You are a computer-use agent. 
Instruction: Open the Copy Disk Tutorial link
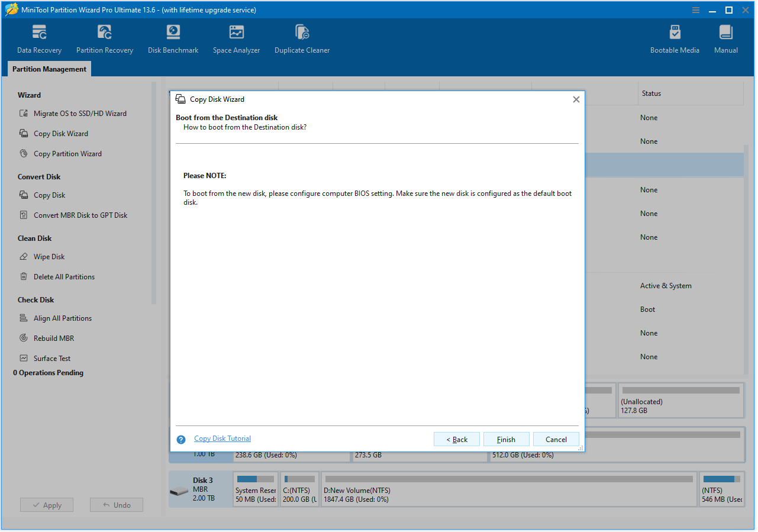tap(222, 439)
